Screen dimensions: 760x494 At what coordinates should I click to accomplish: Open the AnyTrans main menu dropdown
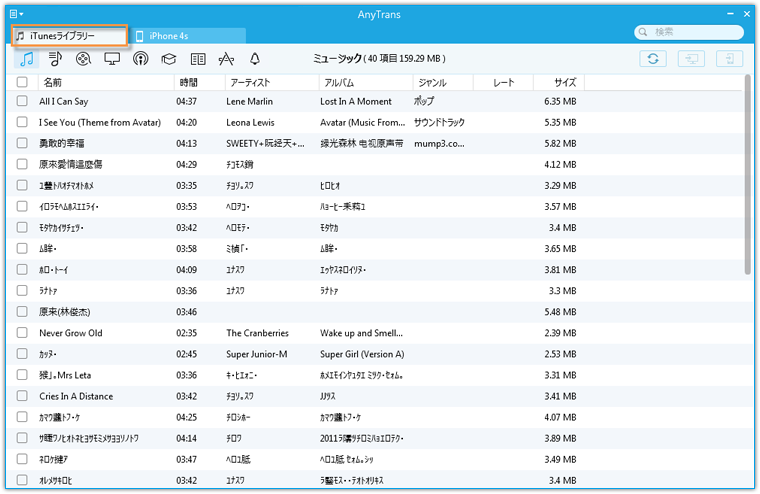point(16,14)
